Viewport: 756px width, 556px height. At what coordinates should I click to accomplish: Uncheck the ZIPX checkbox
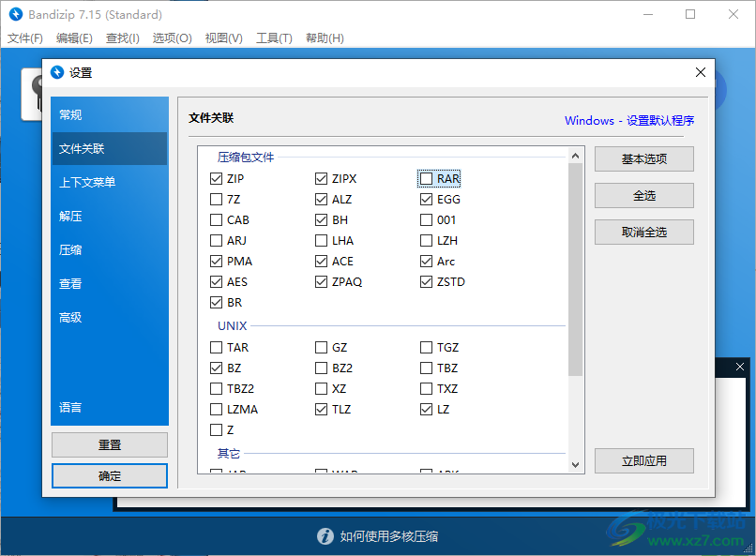coord(321,179)
